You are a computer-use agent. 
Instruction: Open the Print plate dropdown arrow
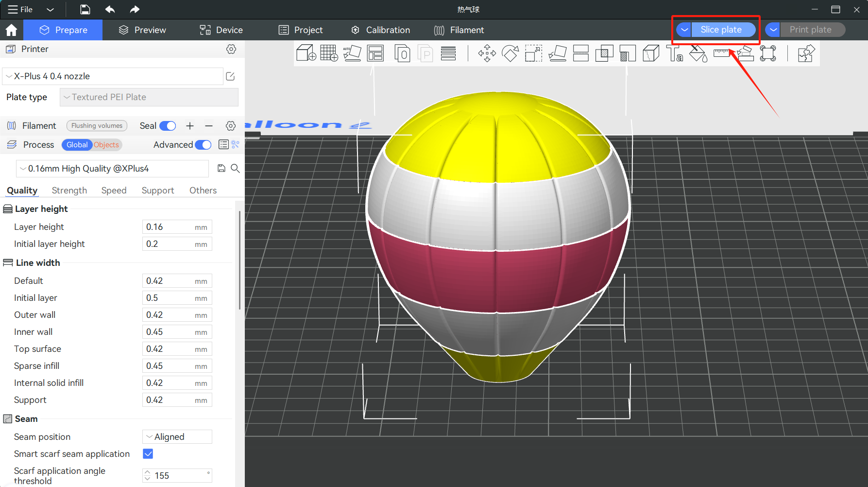coord(773,30)
